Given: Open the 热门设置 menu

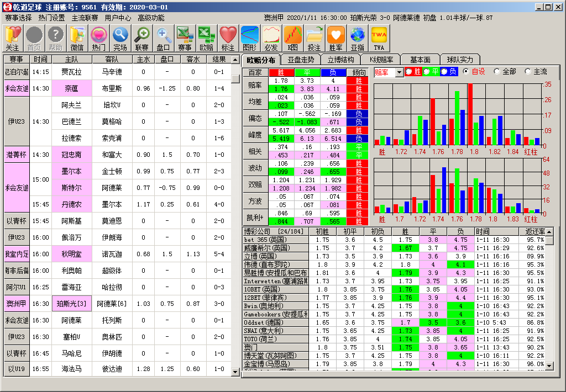Looking at the screenshot, I should [51, 18].
